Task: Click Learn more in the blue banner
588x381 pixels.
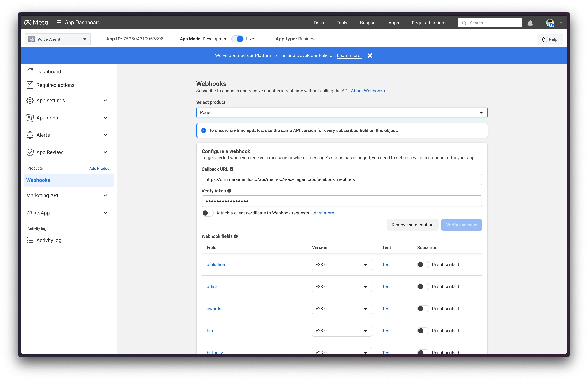Action: pos(349,56)
